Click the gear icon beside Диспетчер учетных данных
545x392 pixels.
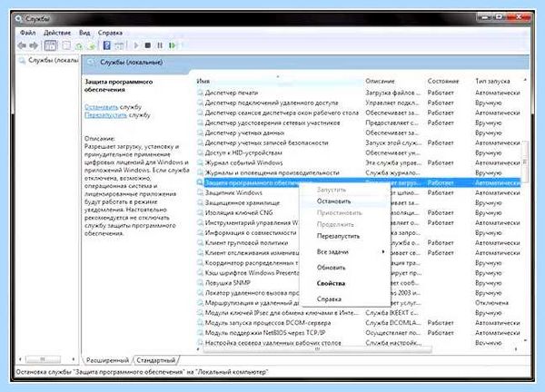(200, 132)
